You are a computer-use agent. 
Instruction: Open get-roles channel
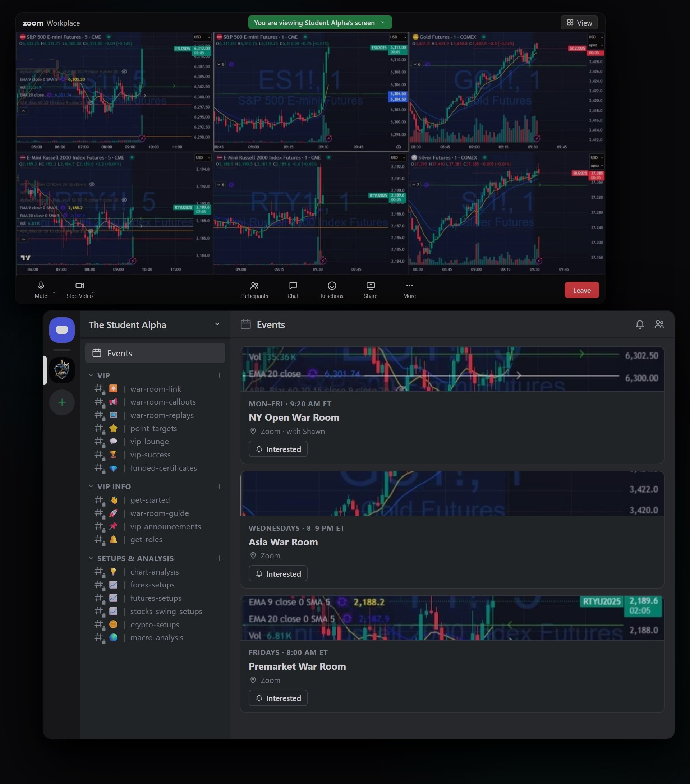click(x=155, y=540)
